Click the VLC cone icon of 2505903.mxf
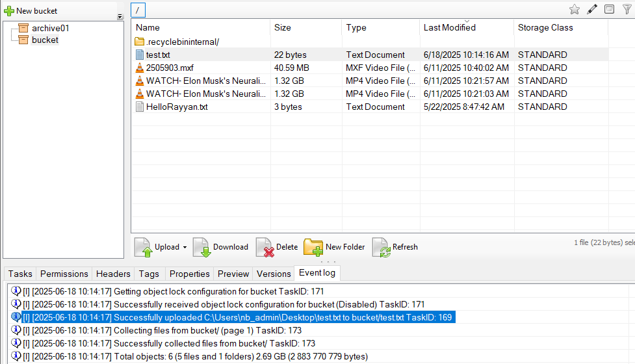The width and height of the screenshot is (635, 364). 139,68
